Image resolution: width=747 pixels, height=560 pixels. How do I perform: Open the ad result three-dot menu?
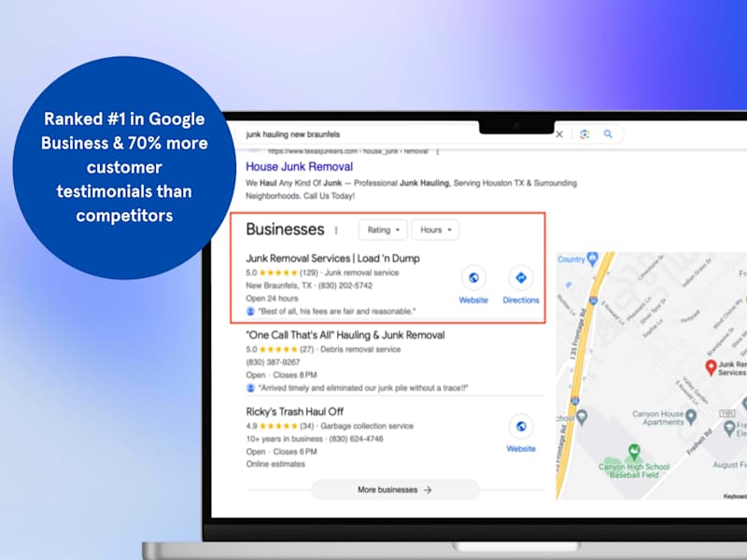pos(437,152)
